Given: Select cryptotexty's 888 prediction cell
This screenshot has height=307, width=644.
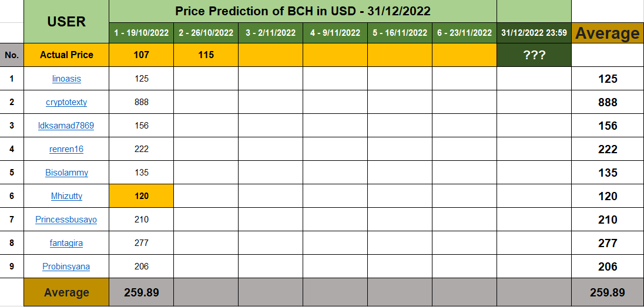Looking at the screenshot, I should [x=141, y=102].
